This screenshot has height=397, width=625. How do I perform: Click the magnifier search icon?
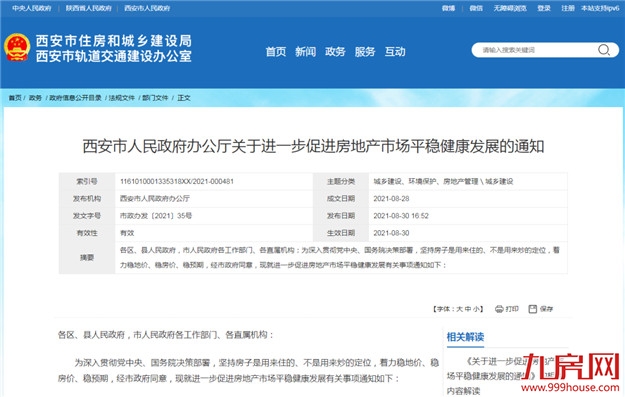click(603, 50)
